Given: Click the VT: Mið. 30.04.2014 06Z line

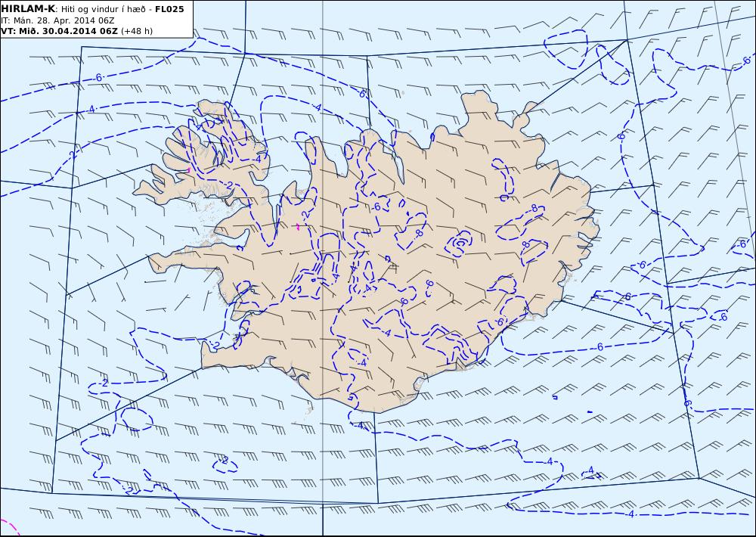Looking at the screenshot, I should coord(59,31).
